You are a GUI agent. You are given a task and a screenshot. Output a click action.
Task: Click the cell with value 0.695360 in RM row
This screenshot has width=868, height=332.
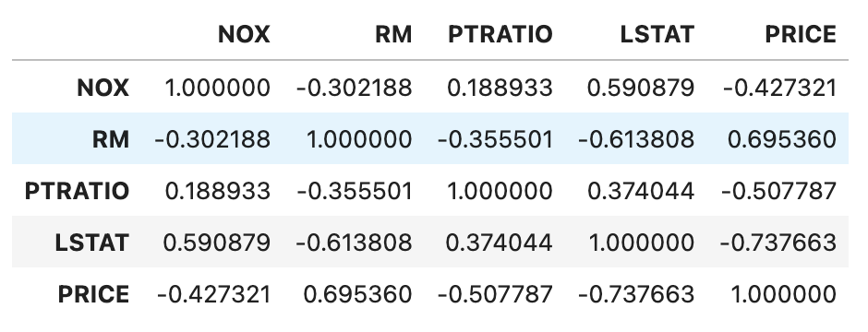[x=781, y=138]
